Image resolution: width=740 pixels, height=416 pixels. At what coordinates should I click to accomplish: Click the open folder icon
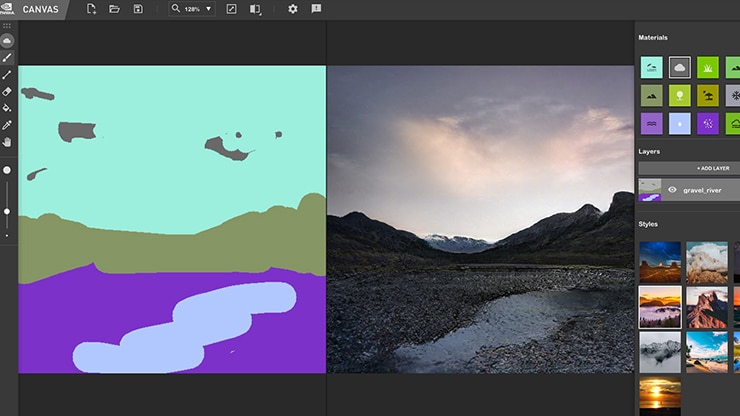115,9
